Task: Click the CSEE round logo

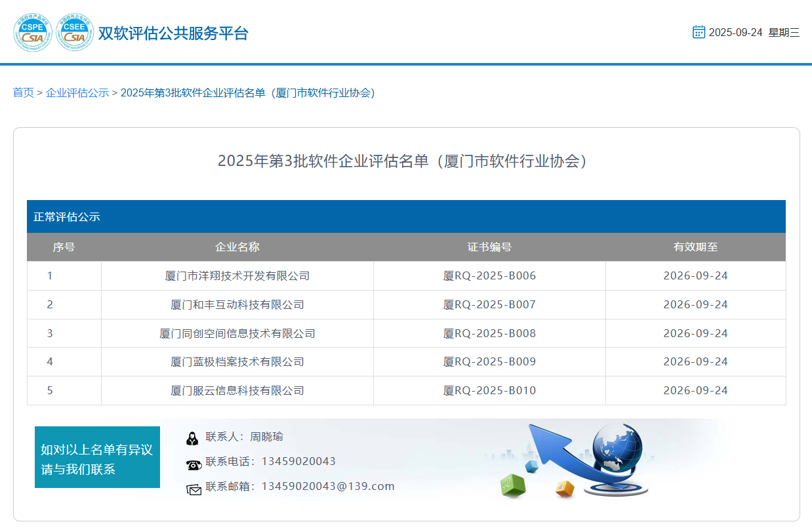Action: [75, 33]
